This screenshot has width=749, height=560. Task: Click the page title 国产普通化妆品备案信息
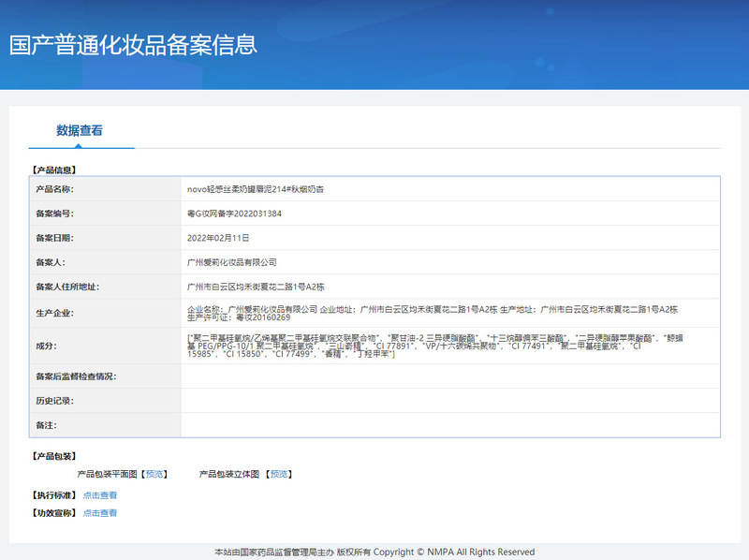pos(133,45)
